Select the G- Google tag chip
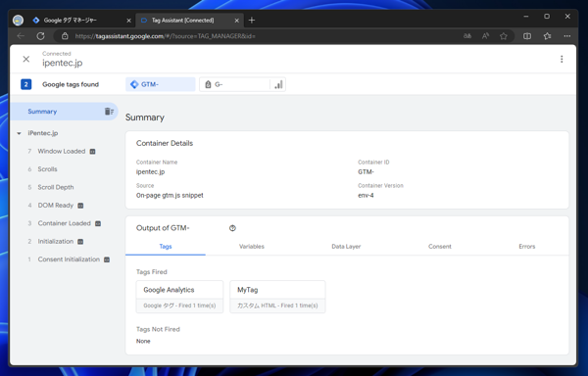 (234, 84)
